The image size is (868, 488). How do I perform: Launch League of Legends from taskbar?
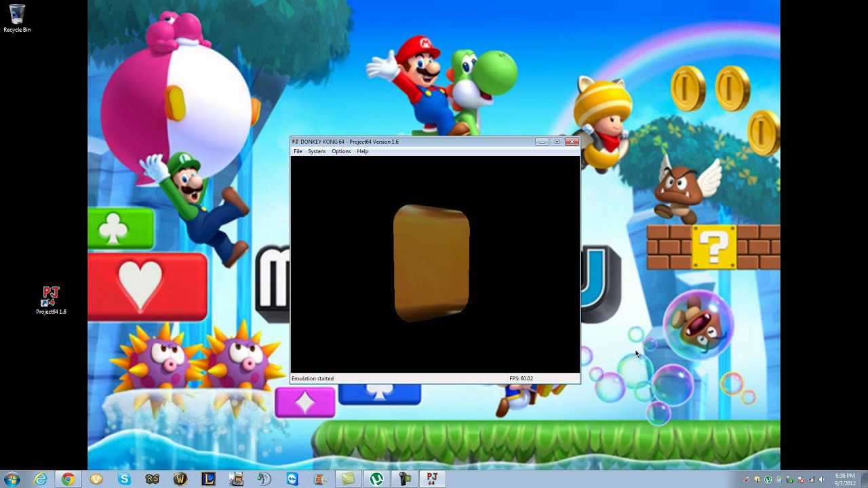click(208, 479)
